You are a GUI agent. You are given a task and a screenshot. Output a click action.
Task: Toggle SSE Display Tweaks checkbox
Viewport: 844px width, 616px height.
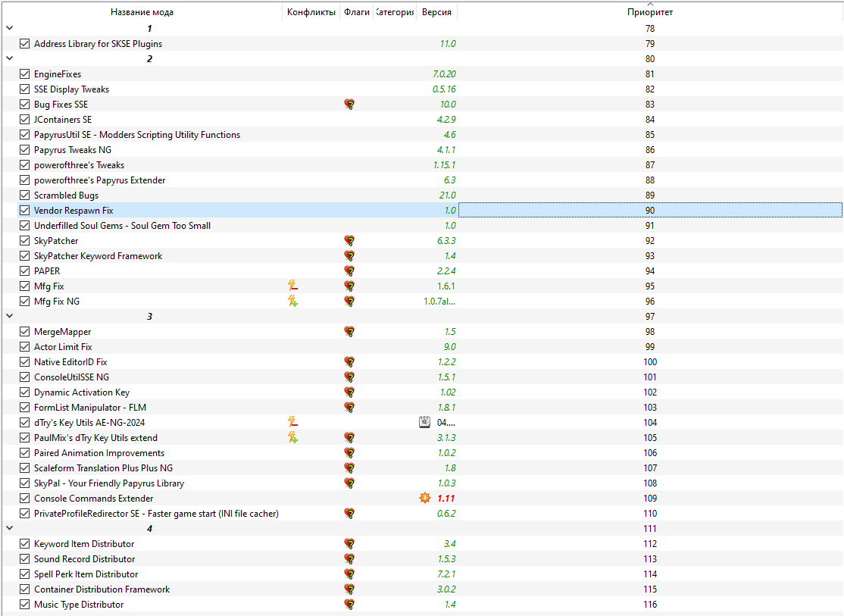24,89
